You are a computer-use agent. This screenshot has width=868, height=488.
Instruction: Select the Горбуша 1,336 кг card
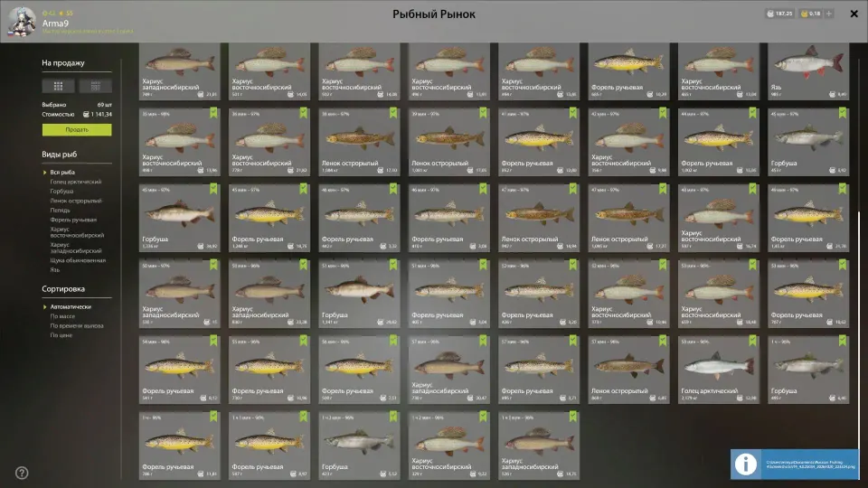point(179,218)
